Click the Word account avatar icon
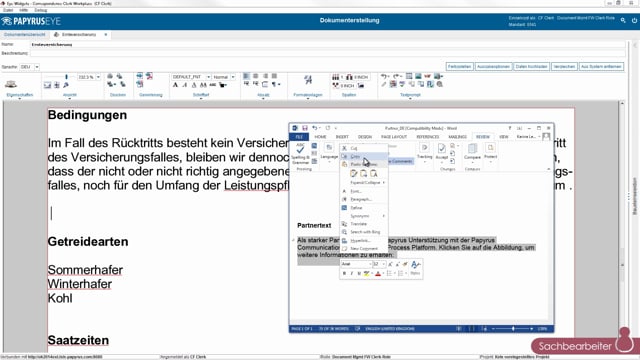The width and height of the screenshot is (640, 360). coord(546,136)
